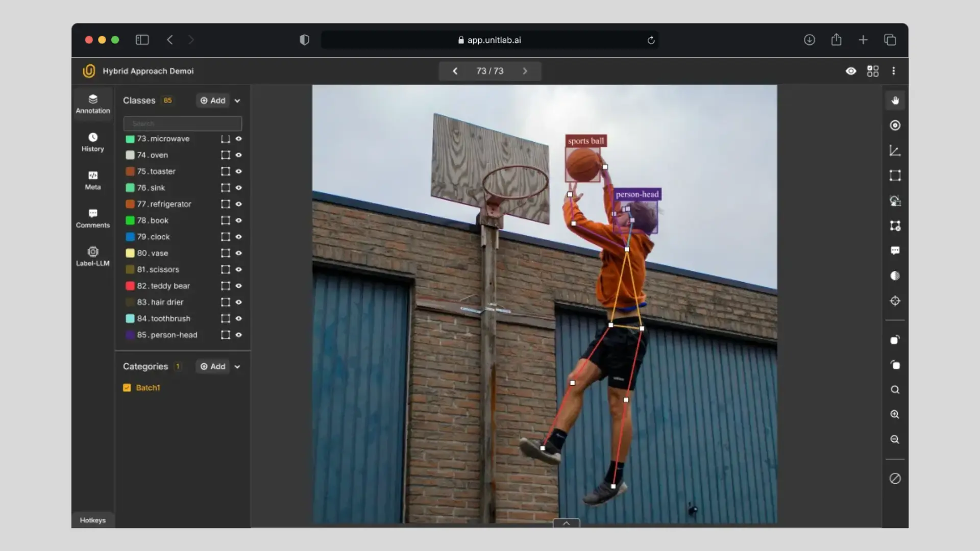Click the zoom in magnifier icon
Screen dimensions: 980x551
[895, 414]
